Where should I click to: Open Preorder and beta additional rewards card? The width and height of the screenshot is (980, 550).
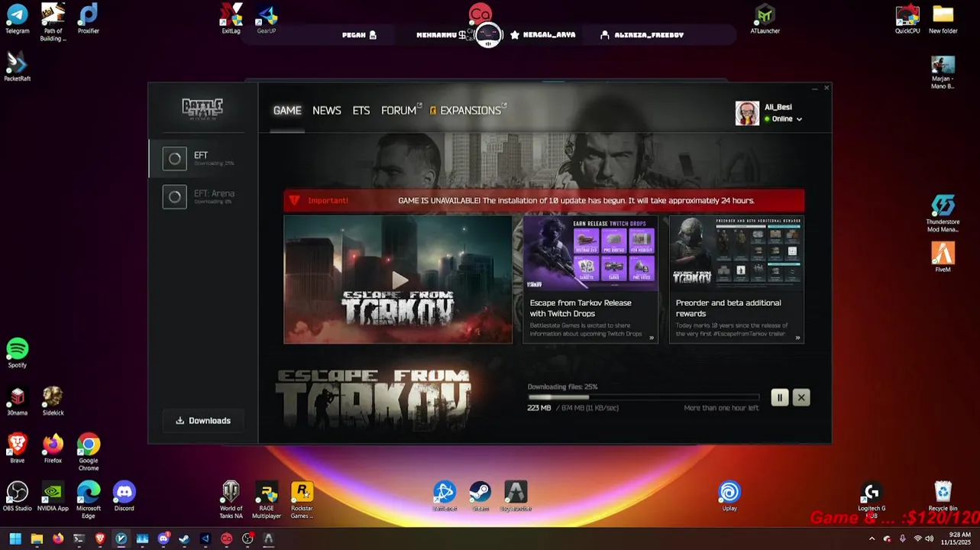[736, 280]
